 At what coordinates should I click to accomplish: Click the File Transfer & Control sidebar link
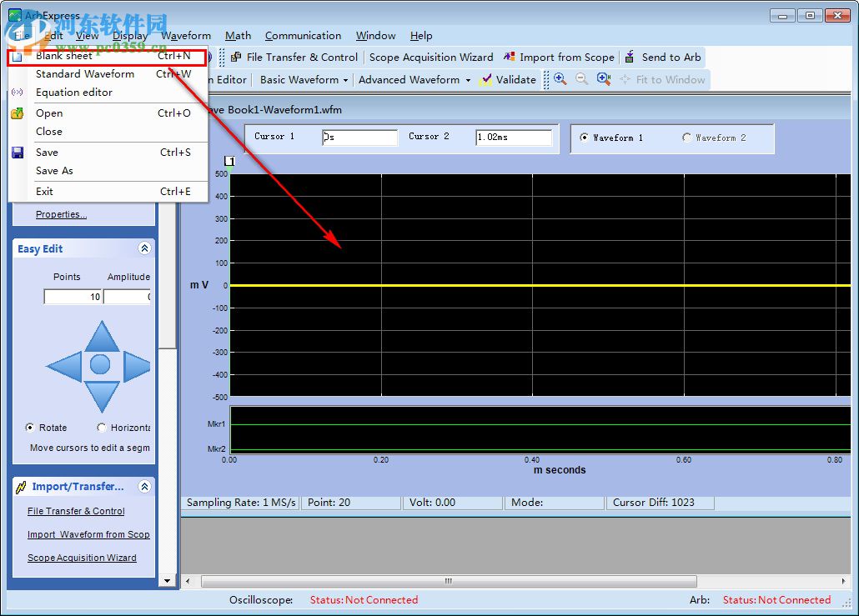pos(76,511)
